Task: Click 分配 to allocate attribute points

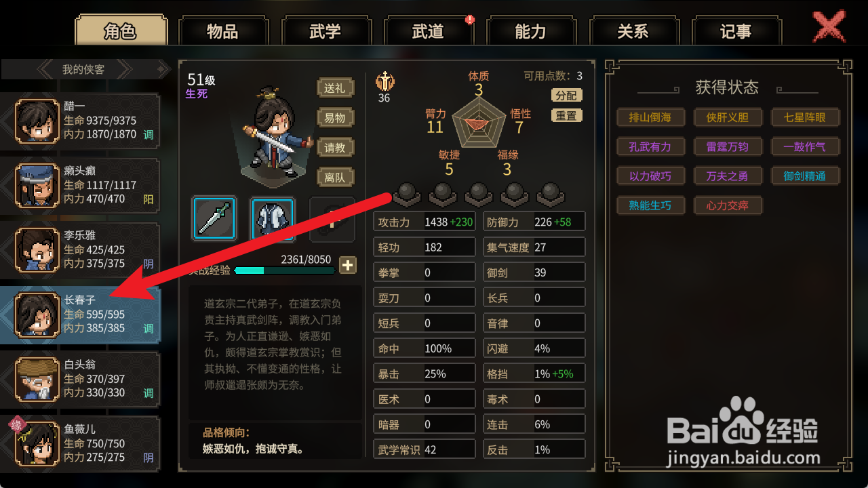Action: pyautogui.click(x=566, y=96)
